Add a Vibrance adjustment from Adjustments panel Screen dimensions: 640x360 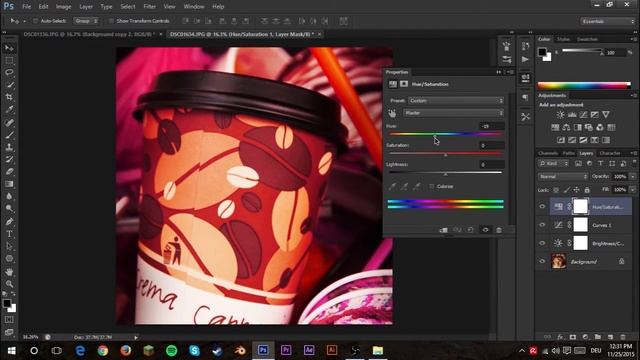click(x=606, y=115)
